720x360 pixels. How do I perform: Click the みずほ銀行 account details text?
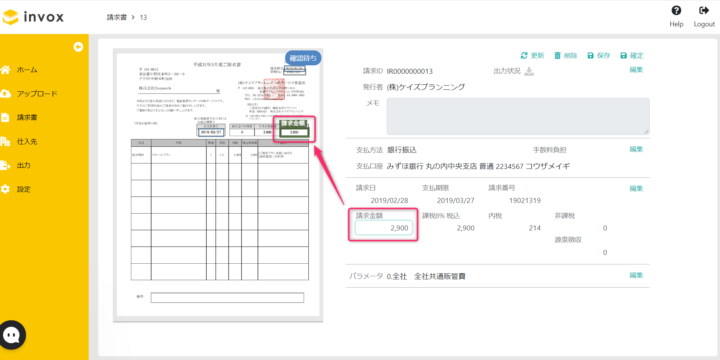[x=478, y=166]
